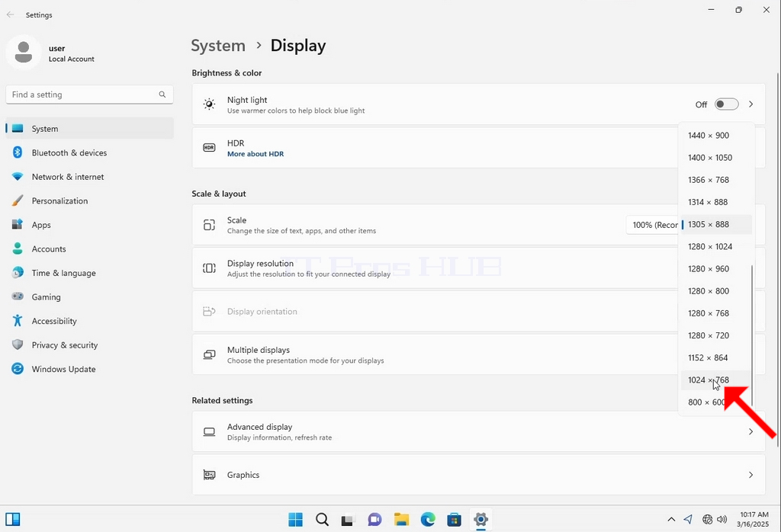The image size is (781, 532).
Task: Open Privacy & security shield icon
Action: coord(18,345)
